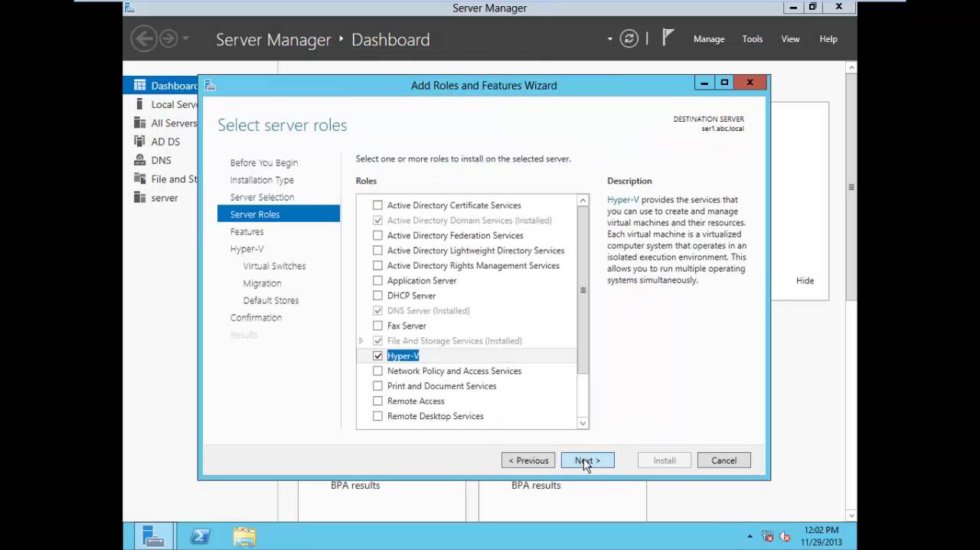The height and width of the screenshot is (550, 980).
Task: Check Active Directory Certificate Services
Action: tap(377, 205)
